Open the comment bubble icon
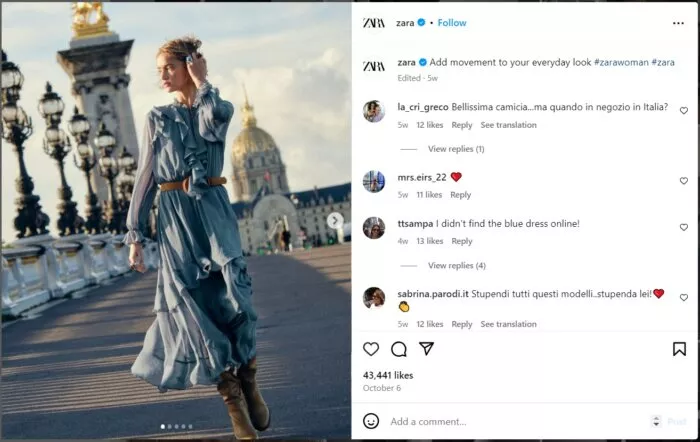The width and height of the screenshot is (700, 442). [399, 349]
